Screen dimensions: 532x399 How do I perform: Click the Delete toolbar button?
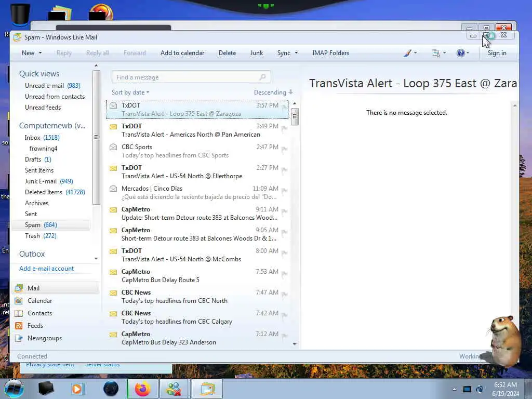point(228,53)
